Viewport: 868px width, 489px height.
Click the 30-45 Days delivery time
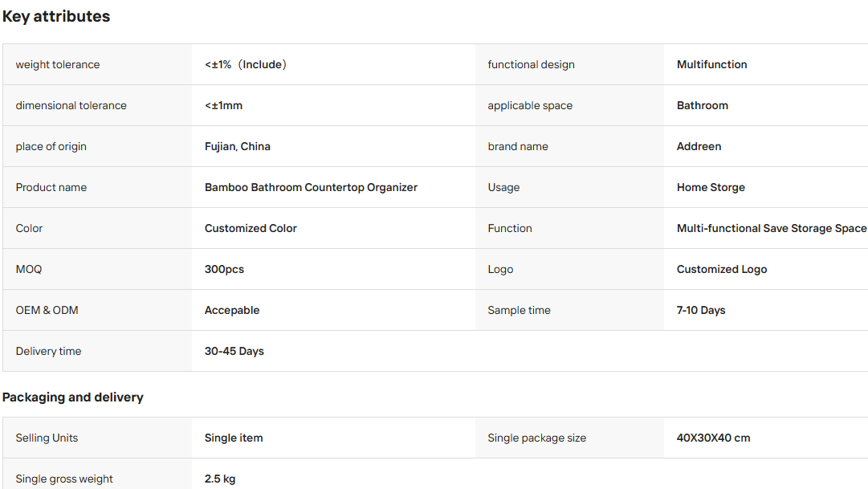click(234, 351)
